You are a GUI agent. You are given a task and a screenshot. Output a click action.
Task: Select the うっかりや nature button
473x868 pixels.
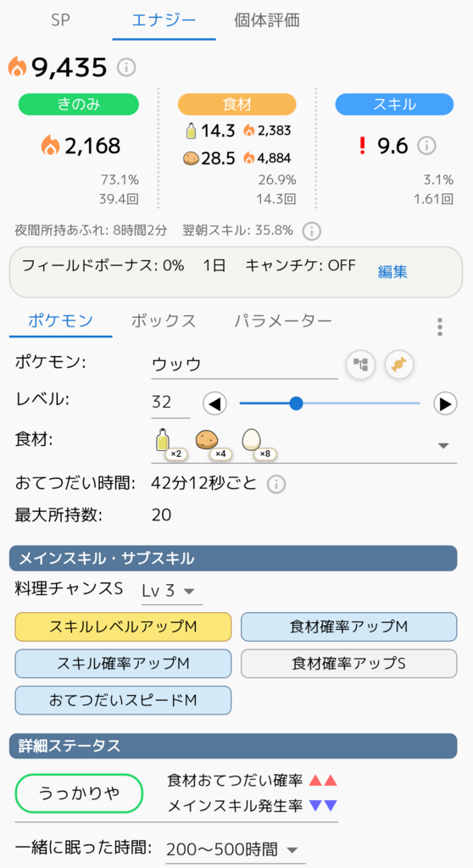click(79, 793)
